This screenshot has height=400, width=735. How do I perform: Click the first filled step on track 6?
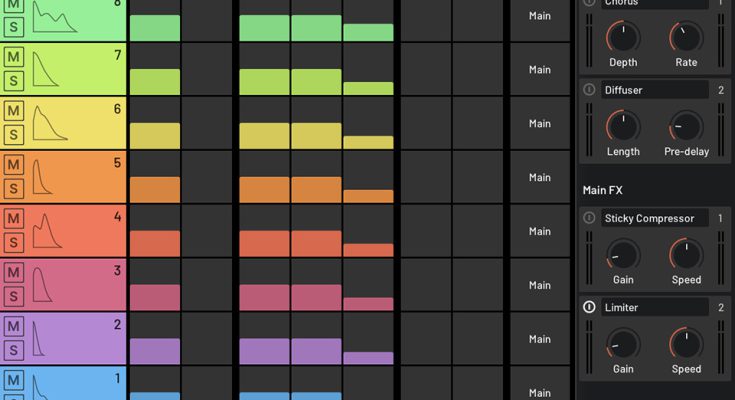[x=155, y=135]
